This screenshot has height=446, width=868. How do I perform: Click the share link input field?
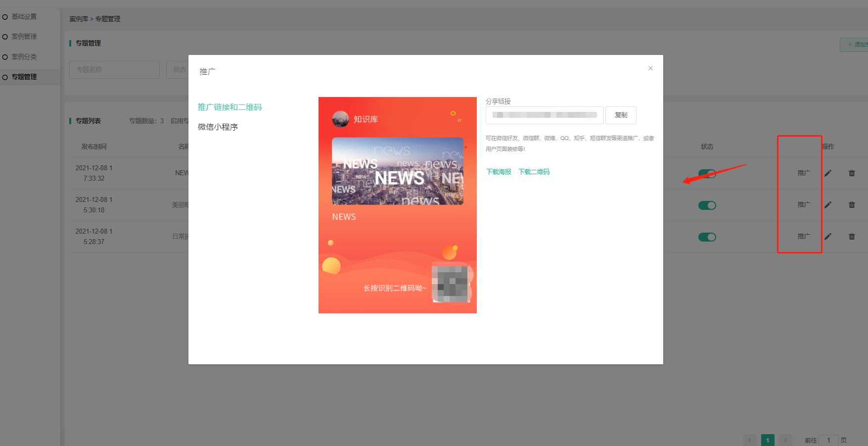coord(544,115)
